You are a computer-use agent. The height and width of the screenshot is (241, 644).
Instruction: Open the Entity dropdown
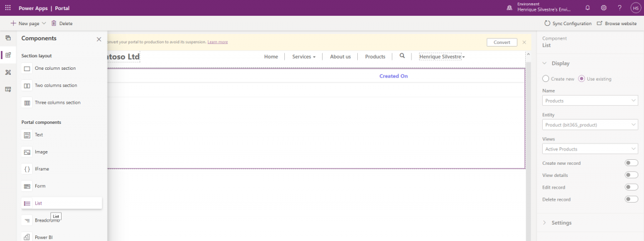click(x=590, y=125)
